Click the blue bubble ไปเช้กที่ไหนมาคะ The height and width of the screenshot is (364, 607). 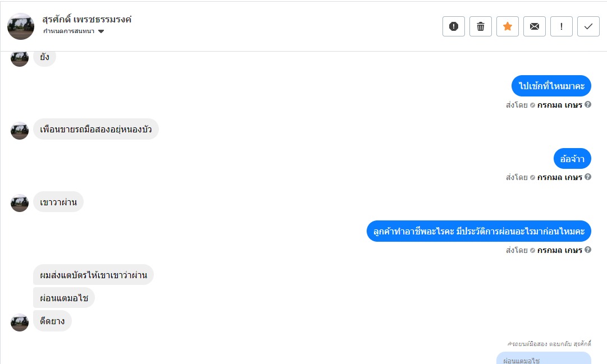551,86
